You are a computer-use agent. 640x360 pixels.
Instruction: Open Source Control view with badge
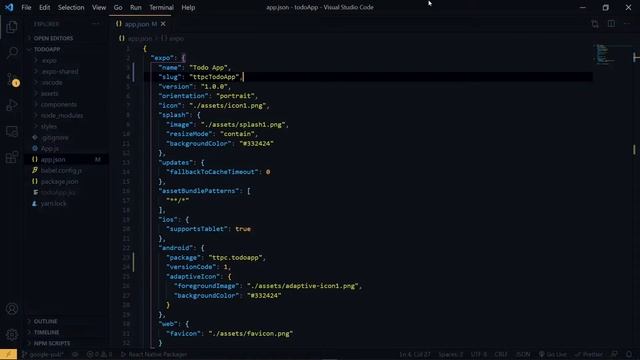(13, 80)
